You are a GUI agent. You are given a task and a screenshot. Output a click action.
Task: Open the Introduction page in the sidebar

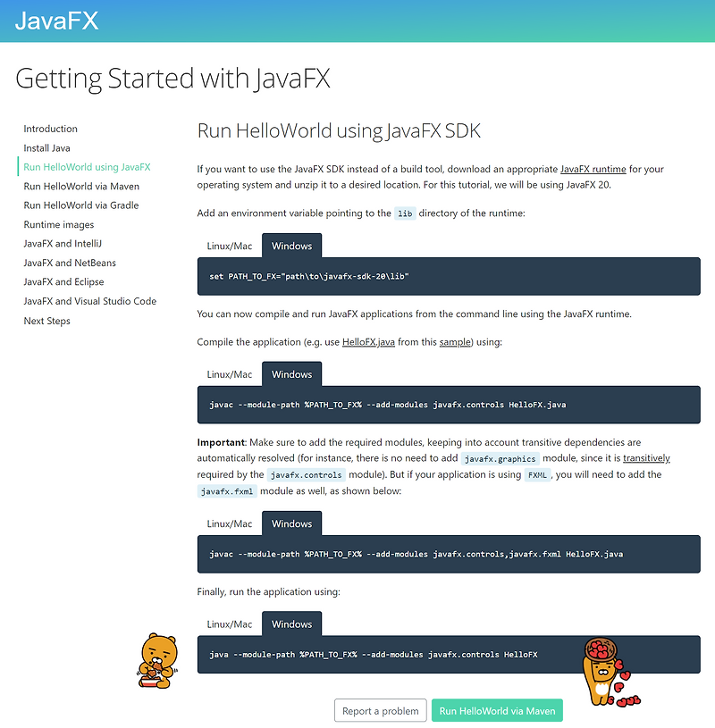(x=50, y=129)
